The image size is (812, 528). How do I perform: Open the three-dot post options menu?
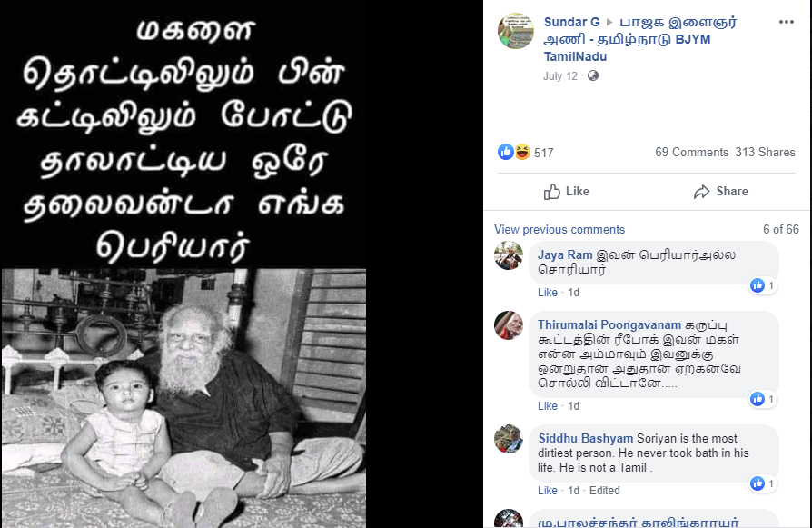[x=786, y=22]
